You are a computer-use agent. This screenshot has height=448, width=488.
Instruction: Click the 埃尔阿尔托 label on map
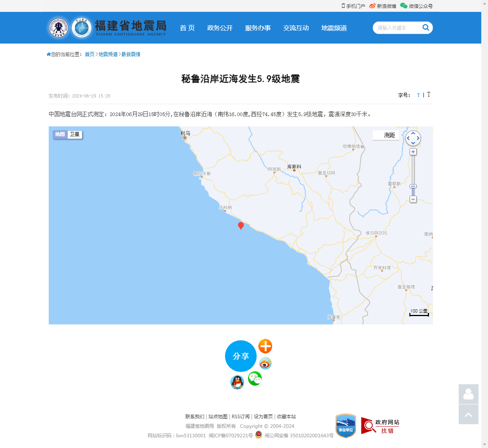376,233
